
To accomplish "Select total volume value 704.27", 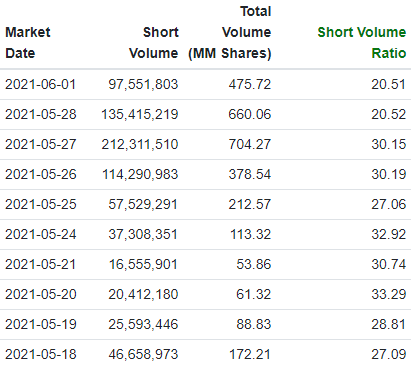I will pos(250,144).
